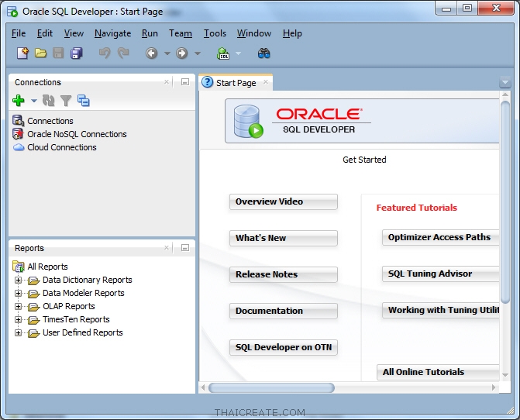Click the Refresh connections icon

tap(49, 101)
